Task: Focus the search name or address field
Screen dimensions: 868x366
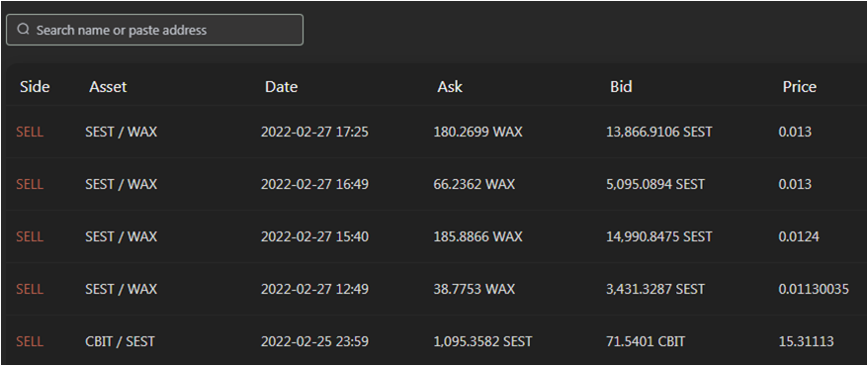Action: [154, 30]
